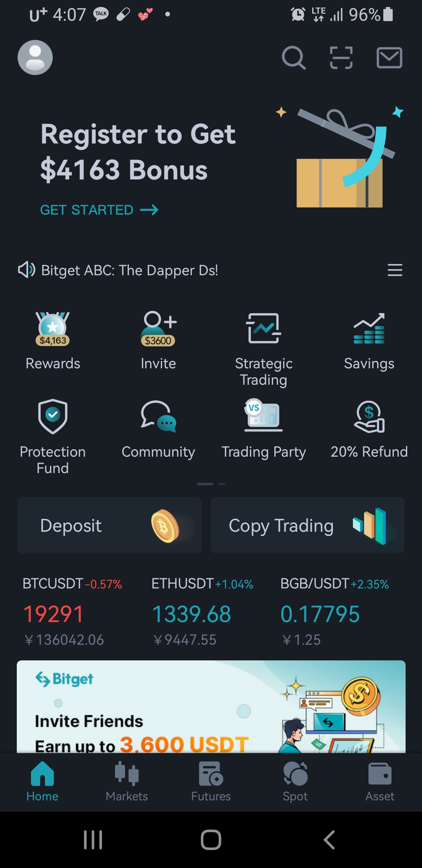Open the Invite Friends banner
Image resolution: width=422 pixels, height=868 pixels.
[211, 707]
